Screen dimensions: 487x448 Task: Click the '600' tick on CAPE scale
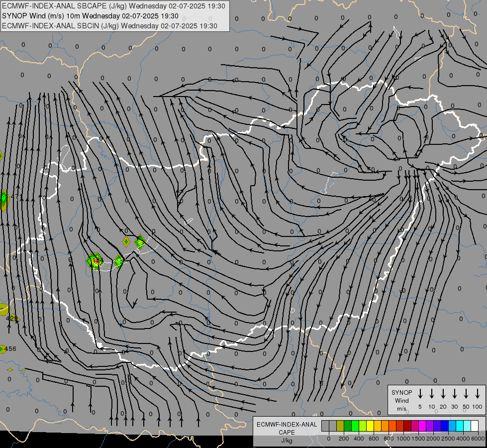pyautogui.click(x=374, y=439)
